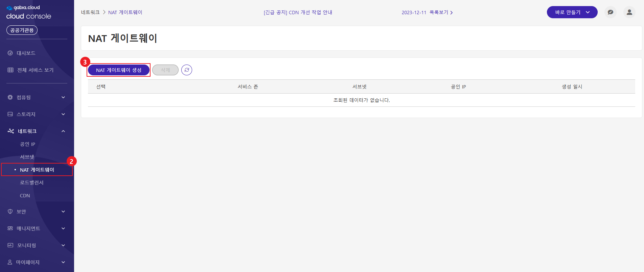Expand the 스토리지 menu chevron

tap(63, 114)
